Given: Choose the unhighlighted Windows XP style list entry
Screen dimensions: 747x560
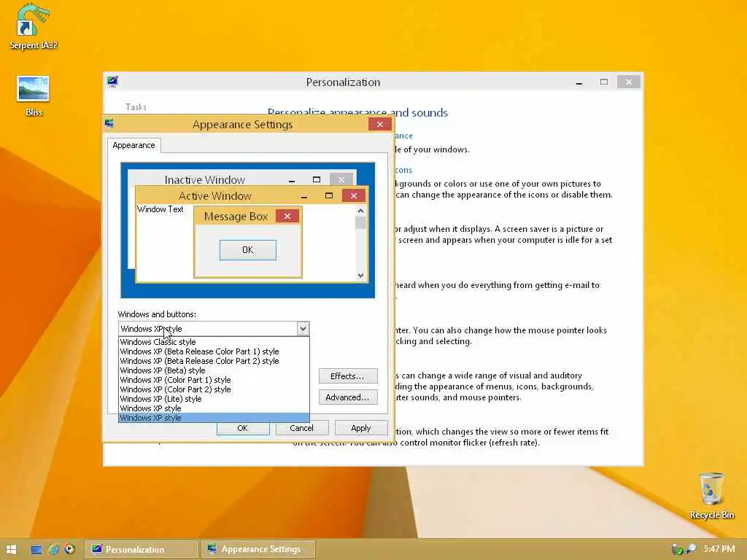Looking at the screenshot, I should tap(214, 408).
